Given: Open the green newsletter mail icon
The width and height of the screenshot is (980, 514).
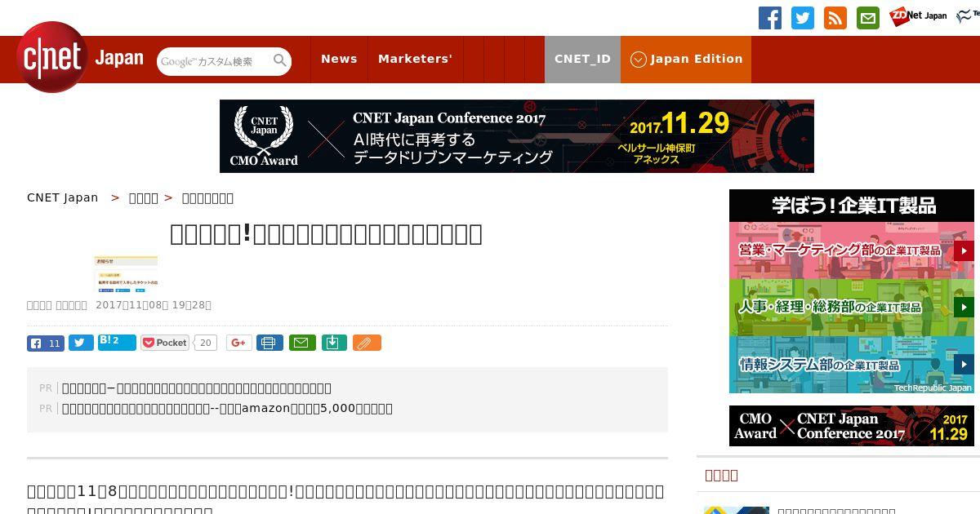Looking at the screenshot, I should pos(868,18).
